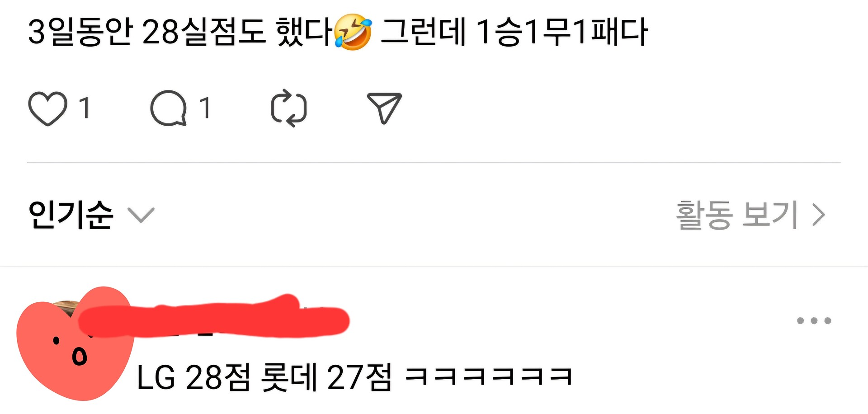Viewport: 868px width, 414px height.
Task: Open the 활동 보기 link
Action: click(x=750, y=215)
